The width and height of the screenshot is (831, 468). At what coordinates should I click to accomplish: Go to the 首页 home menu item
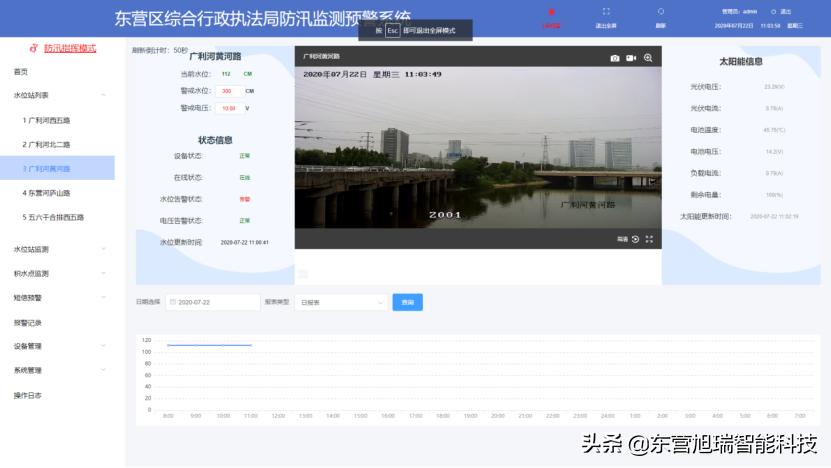coord(21,72)
